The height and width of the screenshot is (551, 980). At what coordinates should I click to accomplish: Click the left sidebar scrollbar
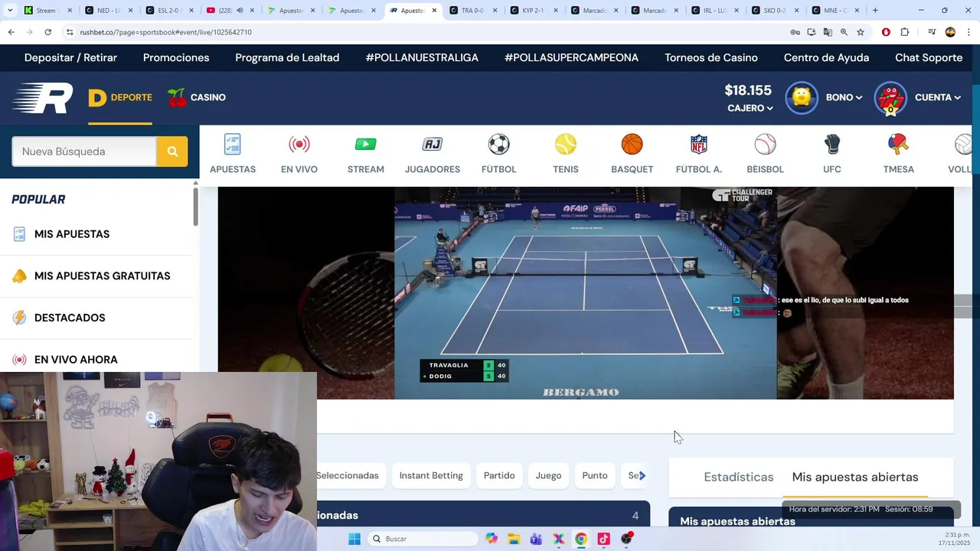(x=195, y=207)
